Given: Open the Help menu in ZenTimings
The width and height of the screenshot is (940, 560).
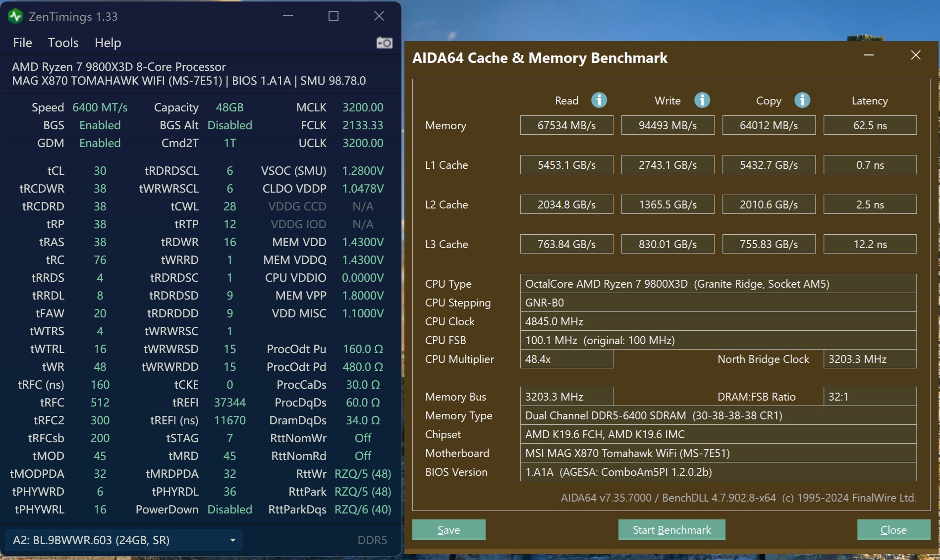Looking at the screenshot, I should [108, 43].
